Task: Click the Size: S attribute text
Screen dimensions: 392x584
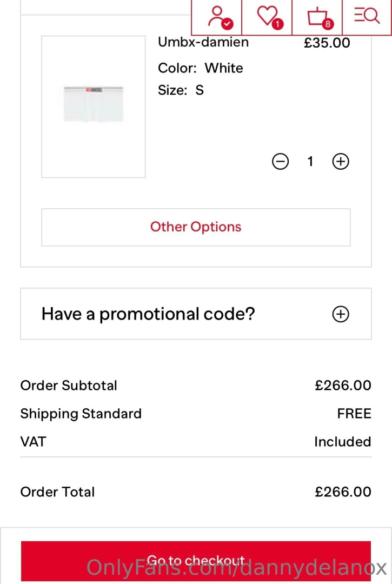Action: pyautogui.click(x=181, y=90)
